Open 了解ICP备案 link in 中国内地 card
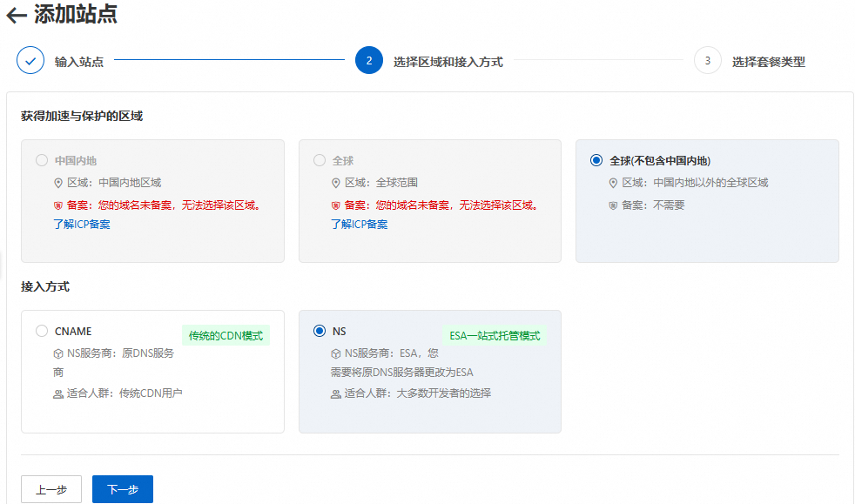 coord(82,225)
